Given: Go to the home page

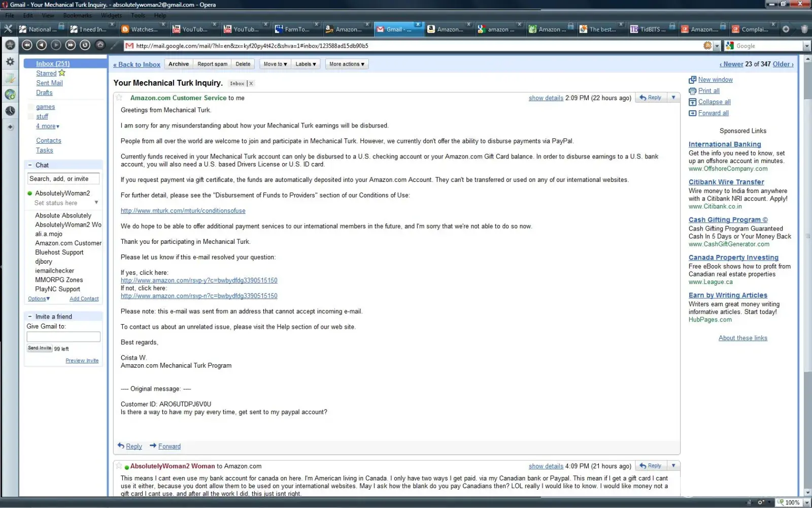Looking at the screenshot, I should (x=100, y=45).
